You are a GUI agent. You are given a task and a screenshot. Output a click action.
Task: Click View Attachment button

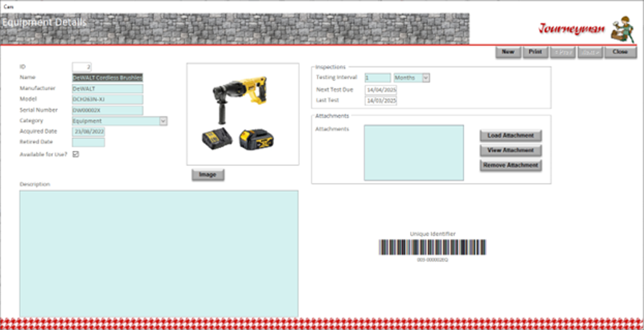click(510, 150)
